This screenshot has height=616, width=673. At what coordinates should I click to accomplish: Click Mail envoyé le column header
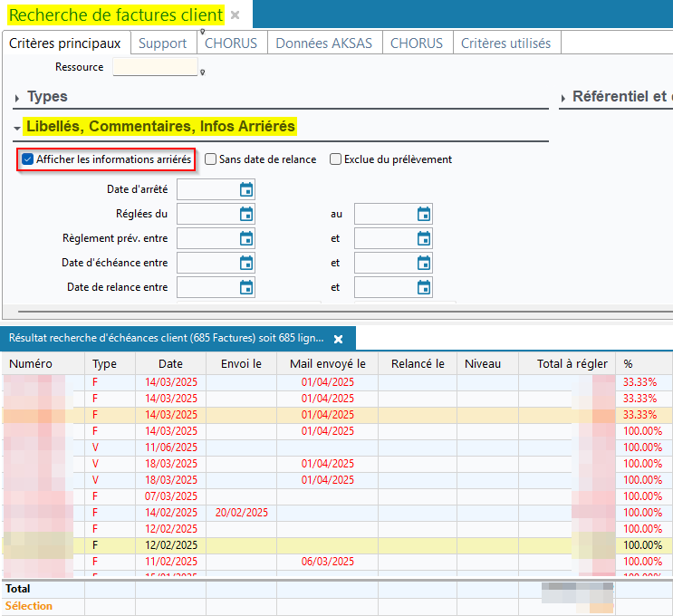[328, 363]
